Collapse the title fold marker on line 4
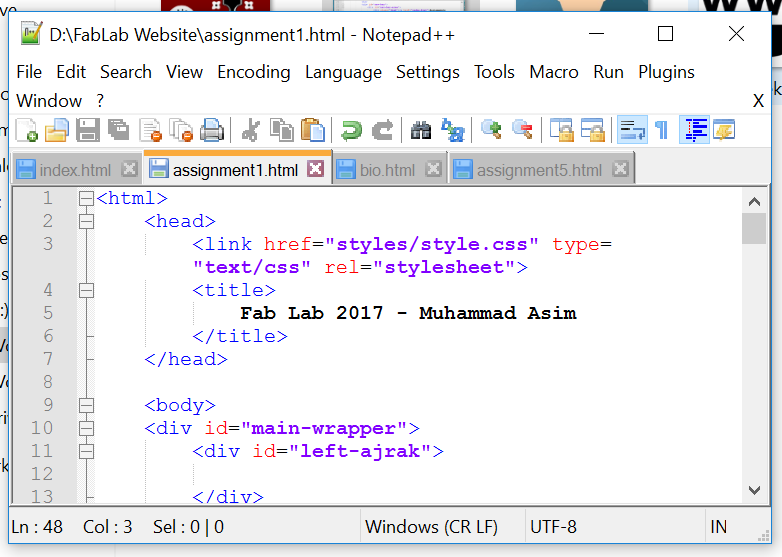 coord(86,290)
